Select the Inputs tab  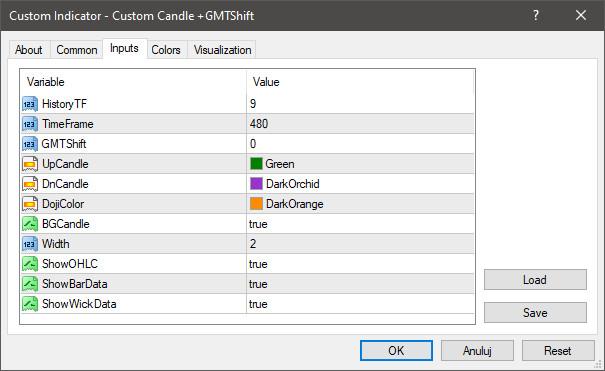click(x=124, y=48)
